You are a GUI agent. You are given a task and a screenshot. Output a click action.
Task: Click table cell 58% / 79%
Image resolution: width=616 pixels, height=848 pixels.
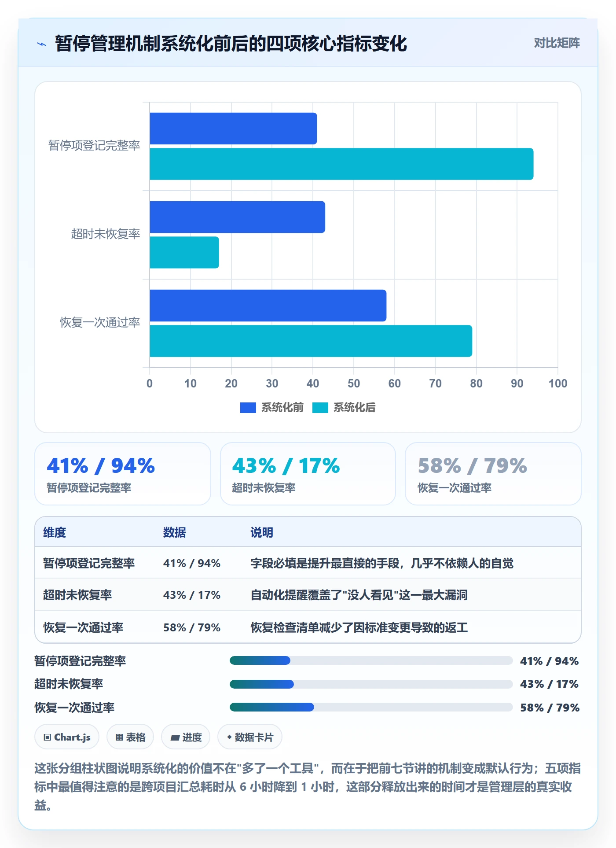(192, 627)
